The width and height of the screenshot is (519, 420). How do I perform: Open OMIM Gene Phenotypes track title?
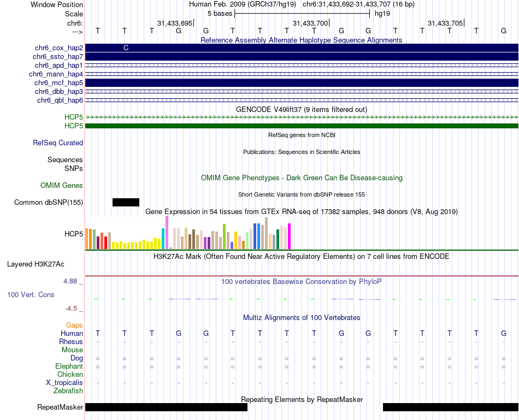tap(302, 178)
